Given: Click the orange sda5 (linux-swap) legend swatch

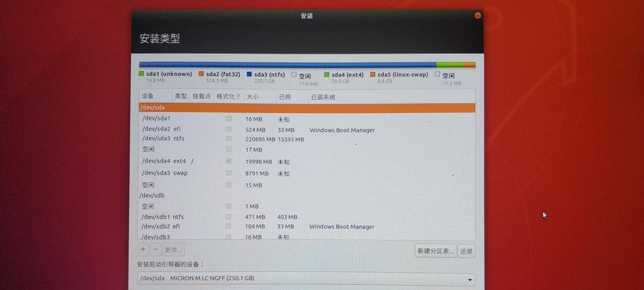Looking at the screenshot, I should tap(373, 75).
